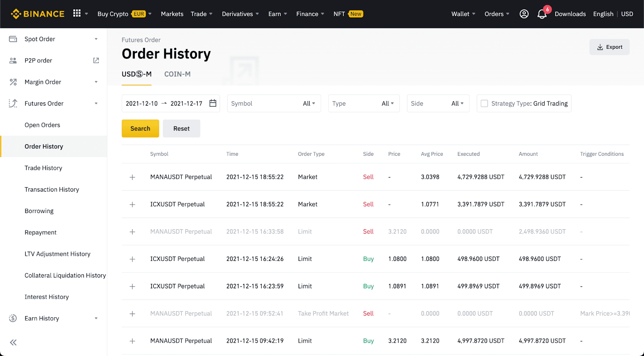This screenshot has height=356, width=644.
Task: Click the Earn History sidebar icon
Action: 13,318
